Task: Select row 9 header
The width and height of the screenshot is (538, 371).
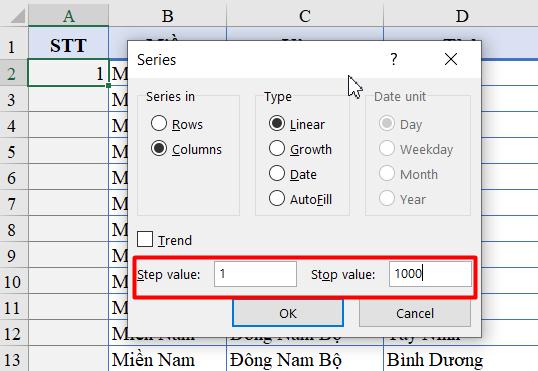Action: pos(14,256)
